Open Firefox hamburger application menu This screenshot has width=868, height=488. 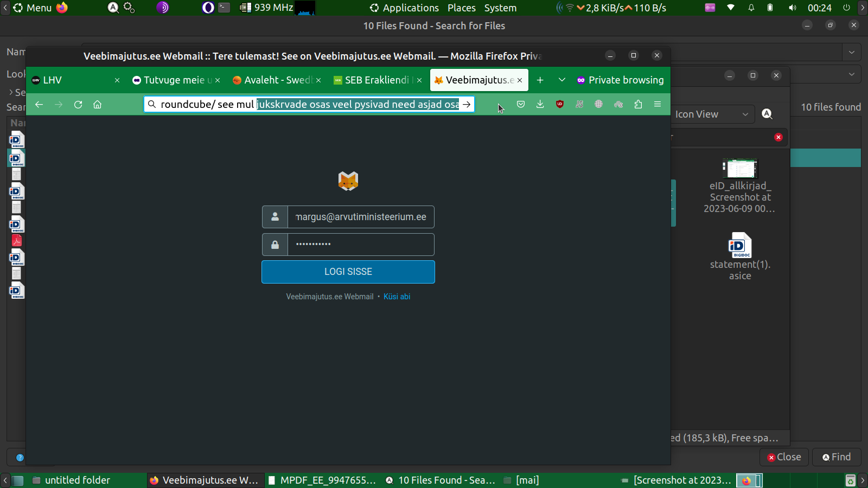point(658,104)
